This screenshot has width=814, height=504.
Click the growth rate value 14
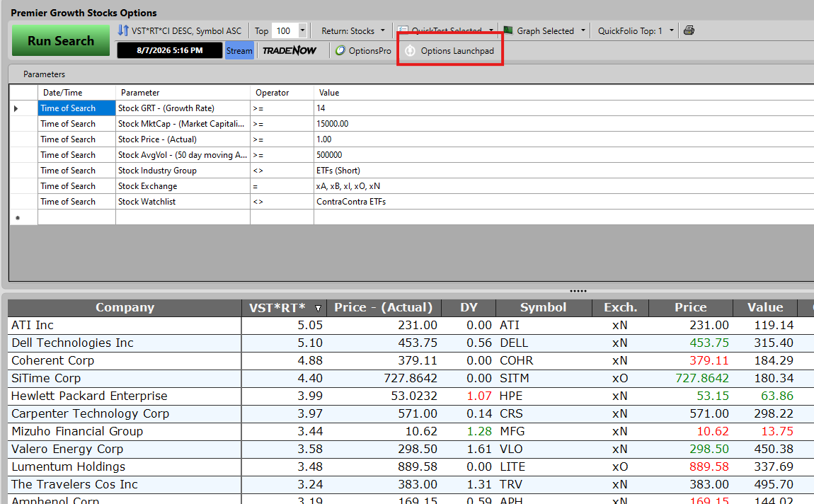coord(563,108)
